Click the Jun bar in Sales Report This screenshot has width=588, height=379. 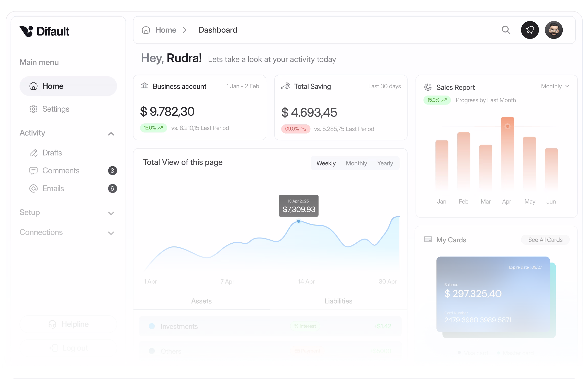551,169
